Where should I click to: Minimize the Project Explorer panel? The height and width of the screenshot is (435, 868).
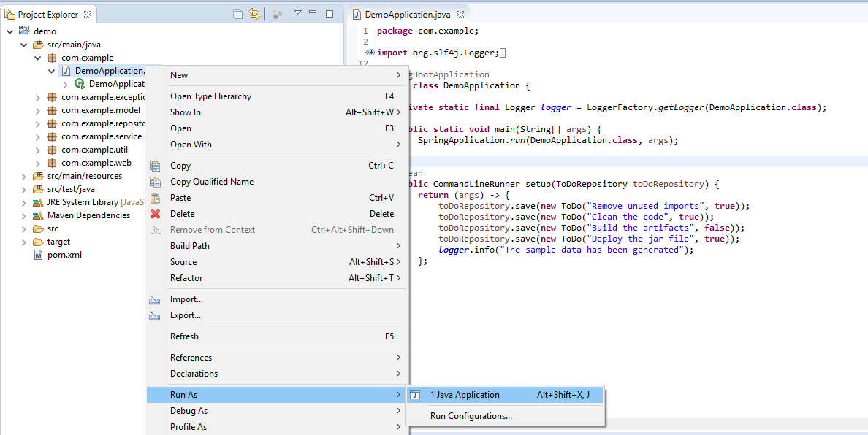click(x=313, y=12)
